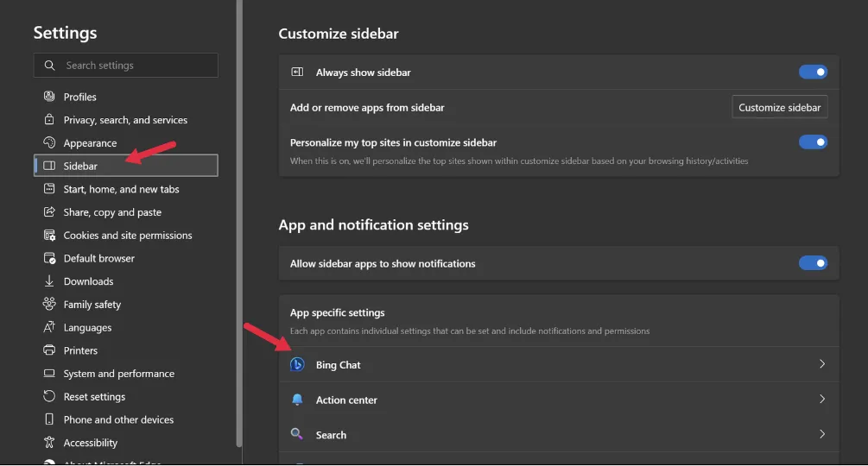Click the Appearance palette icon
The image size is (868, 466).
pyautogui.click(x=49, y=142)
